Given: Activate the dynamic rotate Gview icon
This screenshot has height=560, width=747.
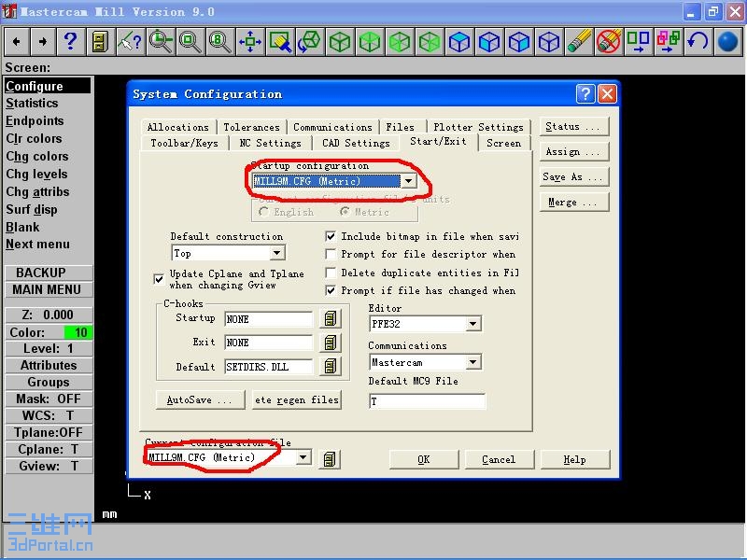Looking at the screenshot, I should pyautogui.click(x=310, y=42).
